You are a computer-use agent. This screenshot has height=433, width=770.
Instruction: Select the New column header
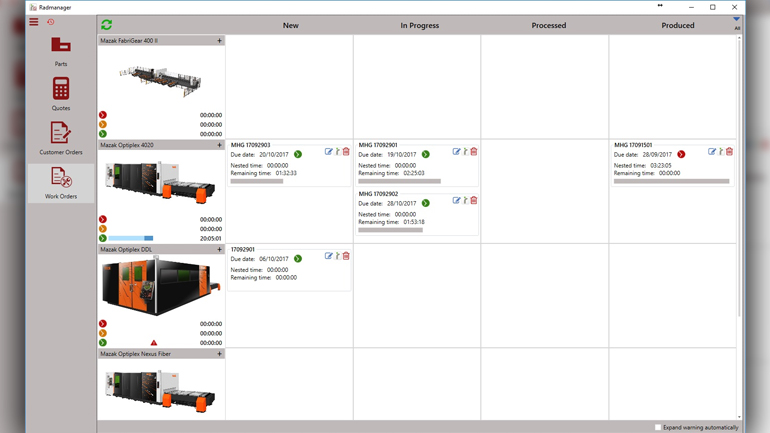point(290,26)
